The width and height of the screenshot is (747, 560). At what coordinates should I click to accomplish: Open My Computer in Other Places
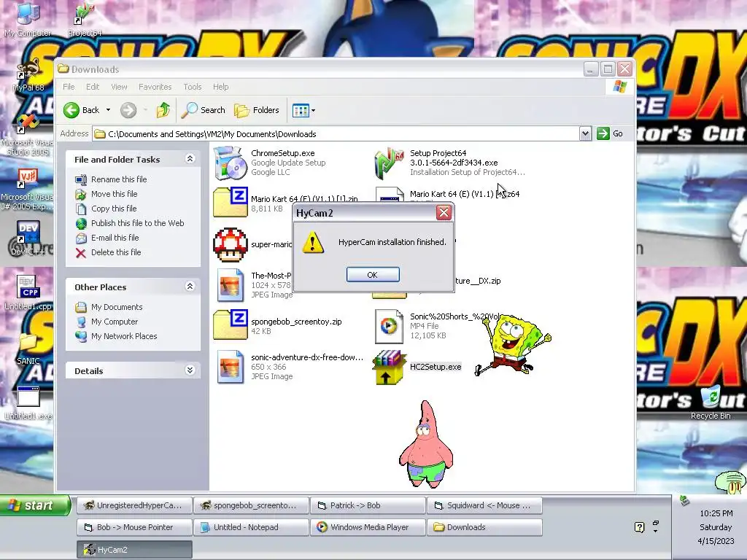(x=115, y=322)
